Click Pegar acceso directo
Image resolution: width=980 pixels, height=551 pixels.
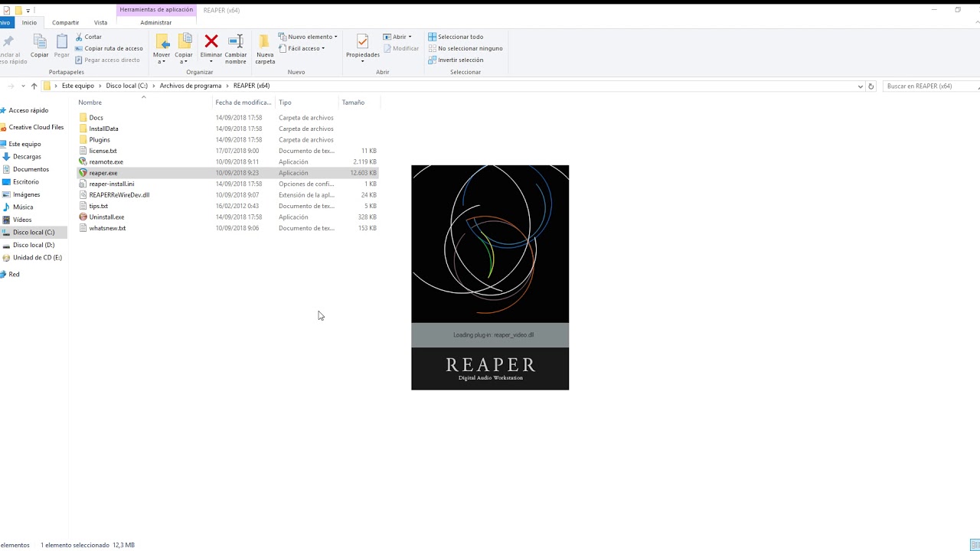107,60
